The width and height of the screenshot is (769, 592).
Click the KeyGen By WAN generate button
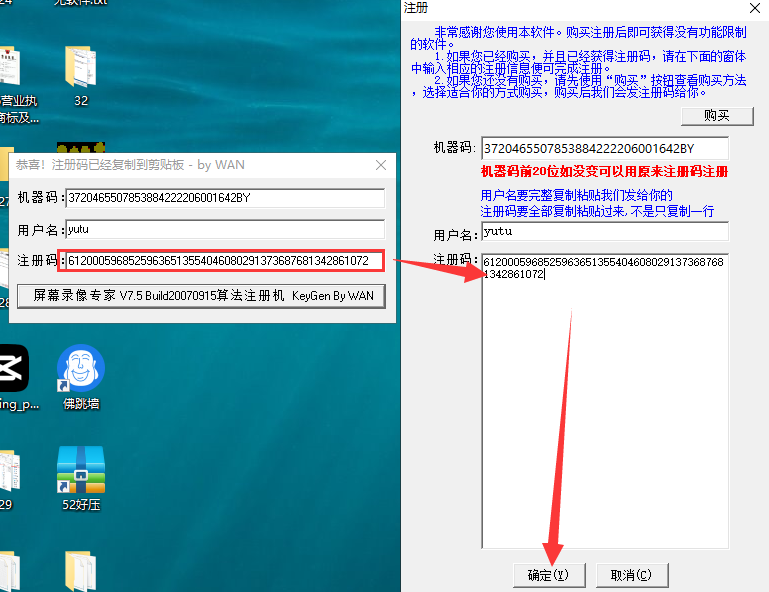point(202,296)
